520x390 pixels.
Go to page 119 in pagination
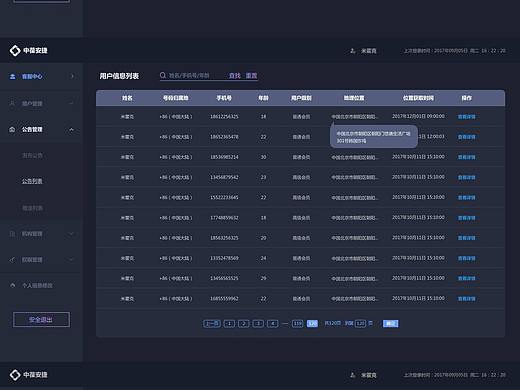[297, 323]
